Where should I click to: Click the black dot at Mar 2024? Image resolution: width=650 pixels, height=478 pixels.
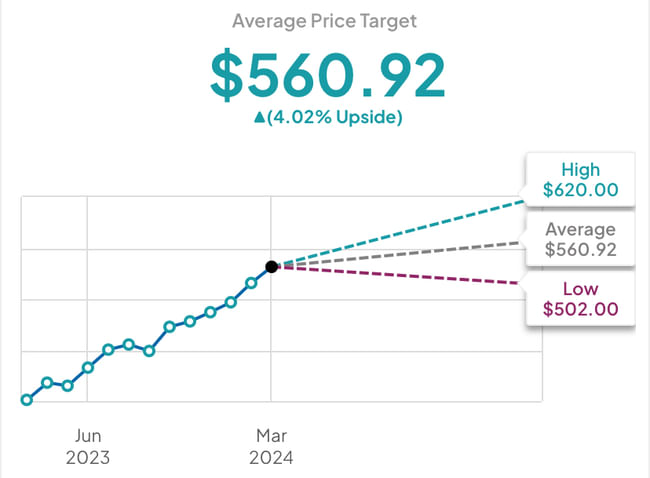pyautogui.click(x=271, y=266)
